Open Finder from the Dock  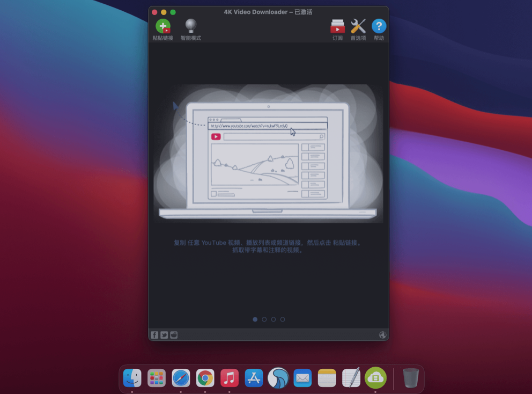tap(132, 378)
